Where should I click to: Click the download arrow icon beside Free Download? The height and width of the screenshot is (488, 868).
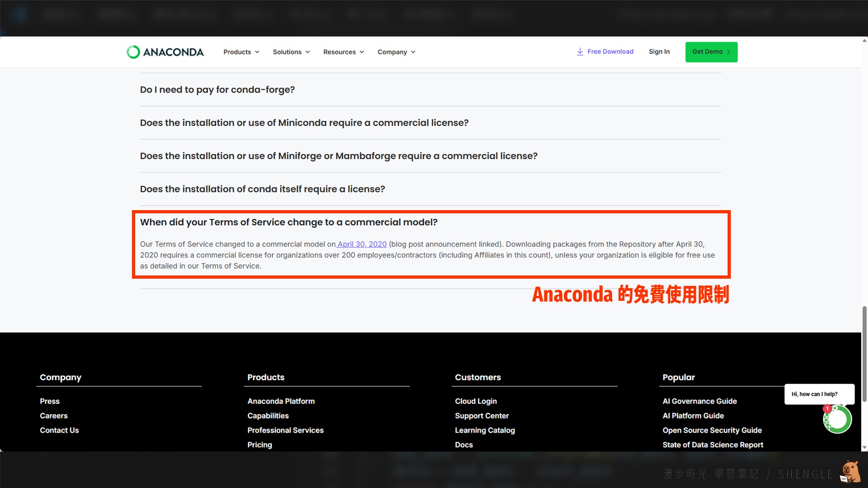pos(580,51)
